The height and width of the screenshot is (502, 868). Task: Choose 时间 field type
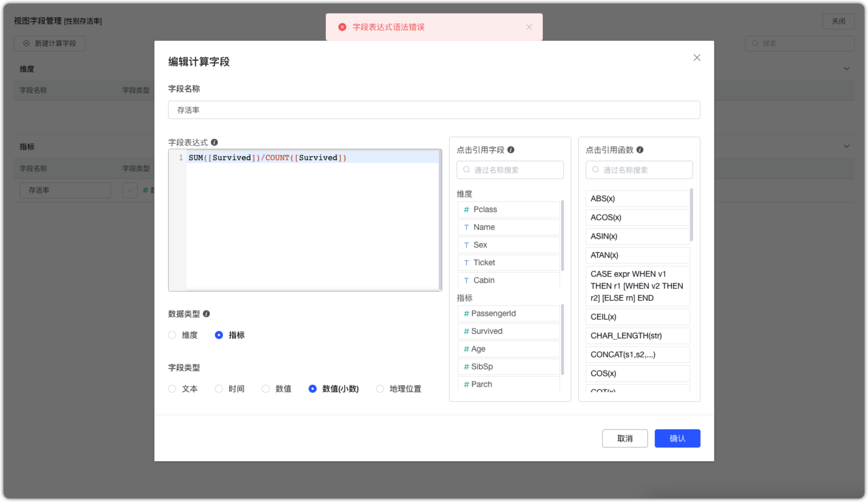[x=219, y=389]
